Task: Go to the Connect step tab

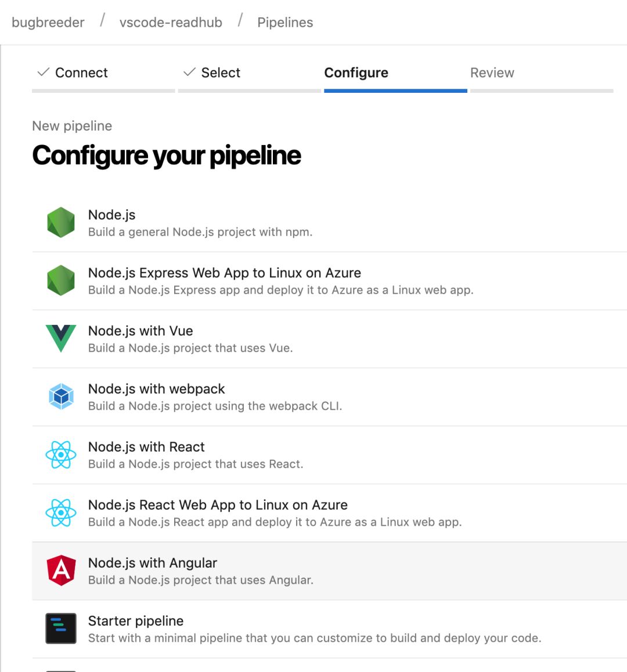Action: [x=81, y=73]
